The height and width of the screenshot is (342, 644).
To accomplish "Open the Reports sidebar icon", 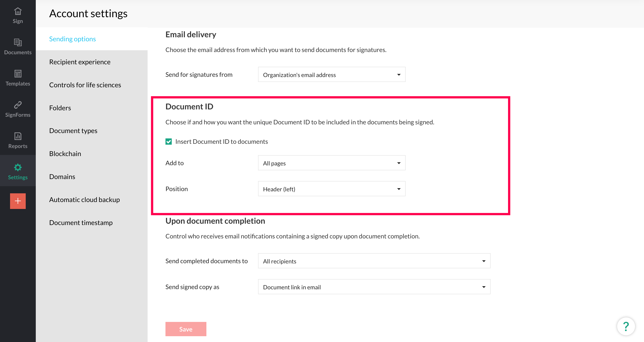I will point(18,140).
